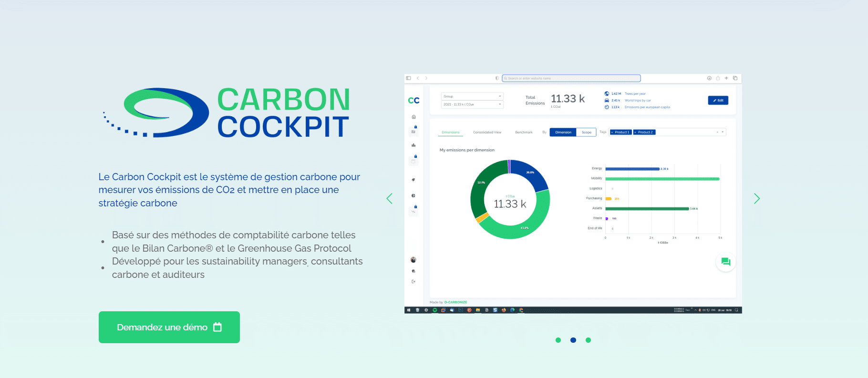Switch to the Benchmark tab
868x378 pixels.
524,133
